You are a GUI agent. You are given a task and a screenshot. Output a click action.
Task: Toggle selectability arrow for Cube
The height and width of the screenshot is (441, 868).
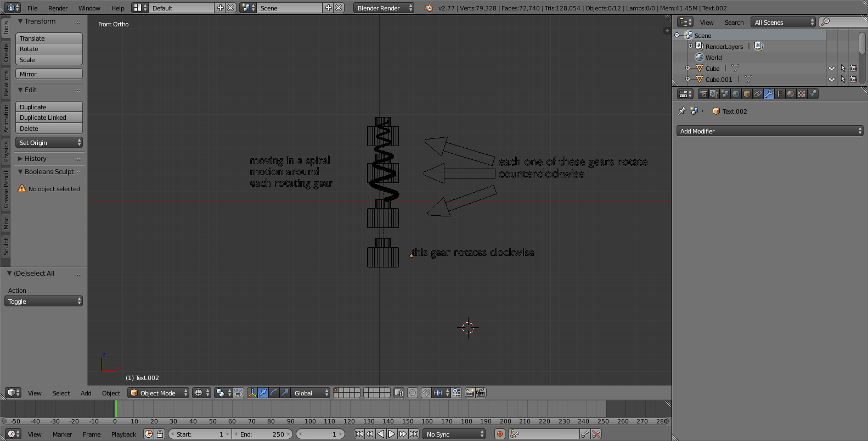843,68
